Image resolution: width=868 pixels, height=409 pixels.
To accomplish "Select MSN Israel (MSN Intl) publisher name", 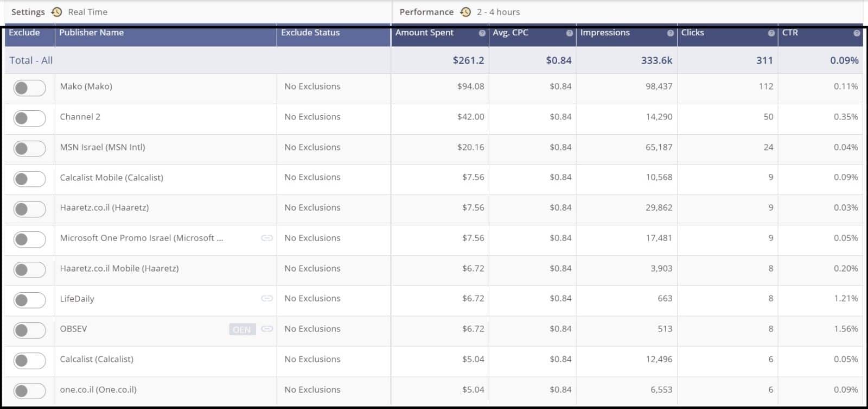I will click(x=103, y=147).
